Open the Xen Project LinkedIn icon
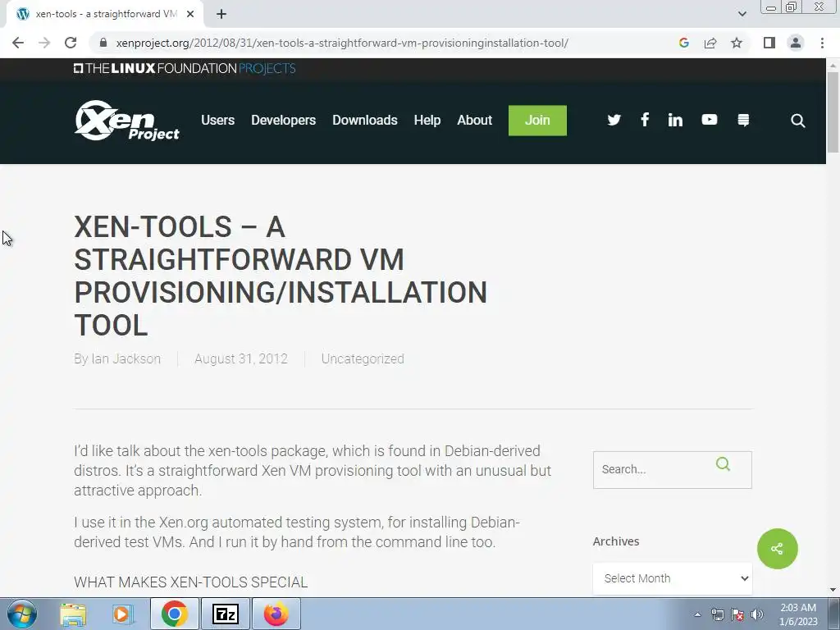This screenshot has width=840, height=630. (x=675, y=120)
